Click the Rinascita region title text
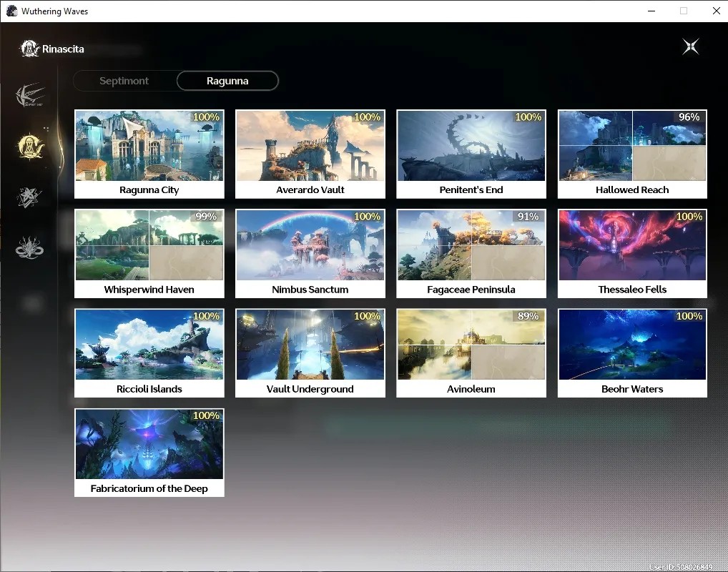728x572 pixels. 63,49
